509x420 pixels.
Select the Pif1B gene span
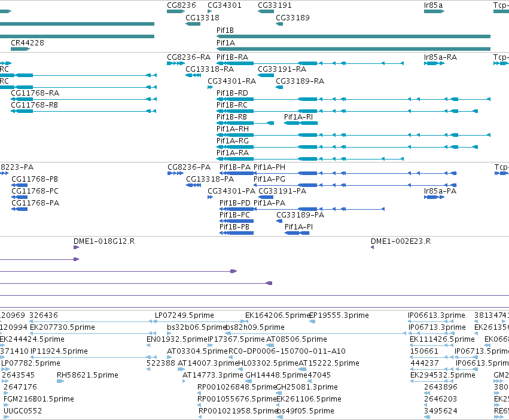coord(353,36)
